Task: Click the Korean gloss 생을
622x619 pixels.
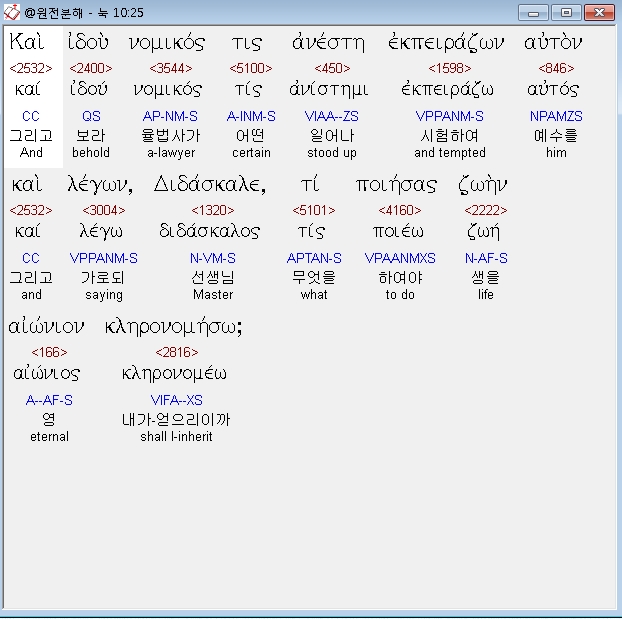Action: coord(486,277)
